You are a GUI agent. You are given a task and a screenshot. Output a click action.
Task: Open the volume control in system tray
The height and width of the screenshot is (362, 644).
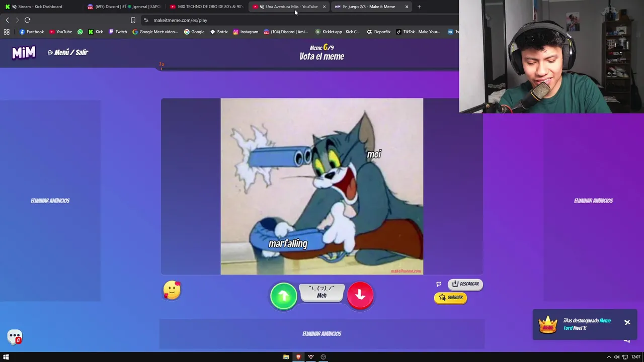pos(617,357)
